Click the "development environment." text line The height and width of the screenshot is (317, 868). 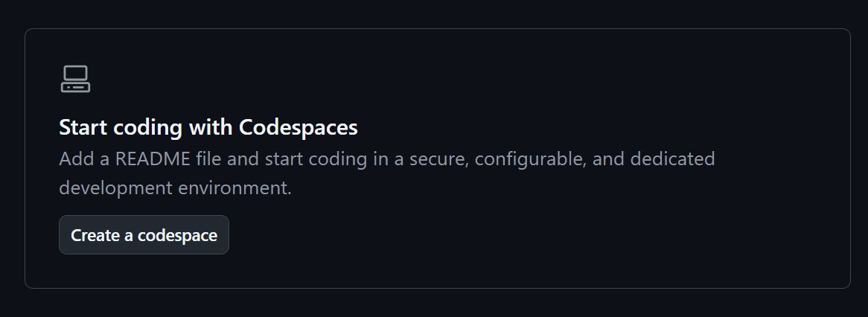(175, 188)
